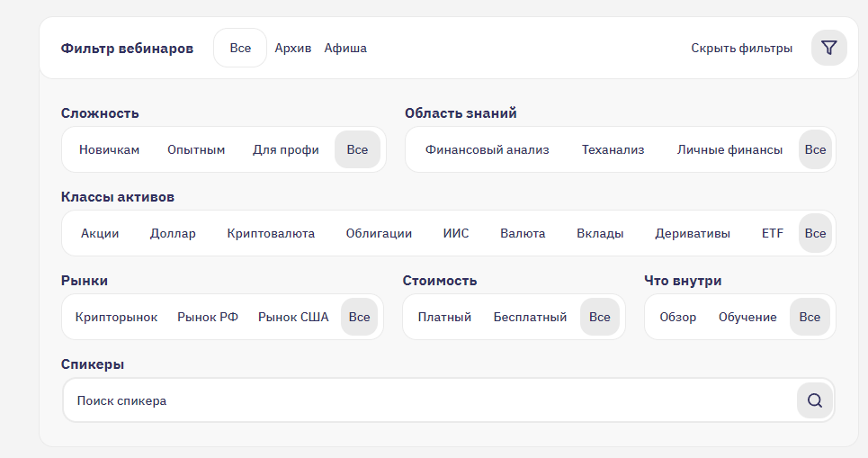This screenshot has height=458, width=868.
Task: Select Теханализ knowledge area
Action: pos(613,149)
